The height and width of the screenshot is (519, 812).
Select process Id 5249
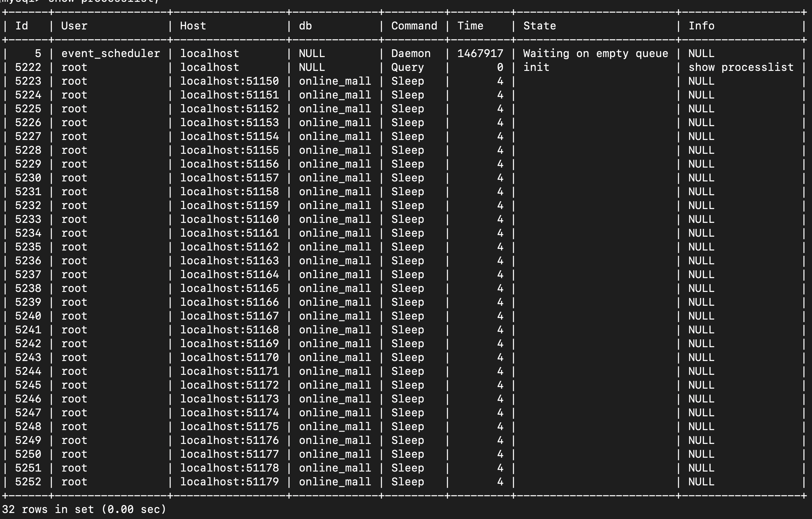(x=28, y=441)
